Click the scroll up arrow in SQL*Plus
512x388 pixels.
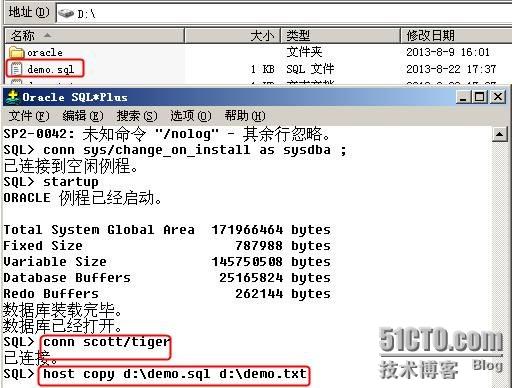(499, 134)
